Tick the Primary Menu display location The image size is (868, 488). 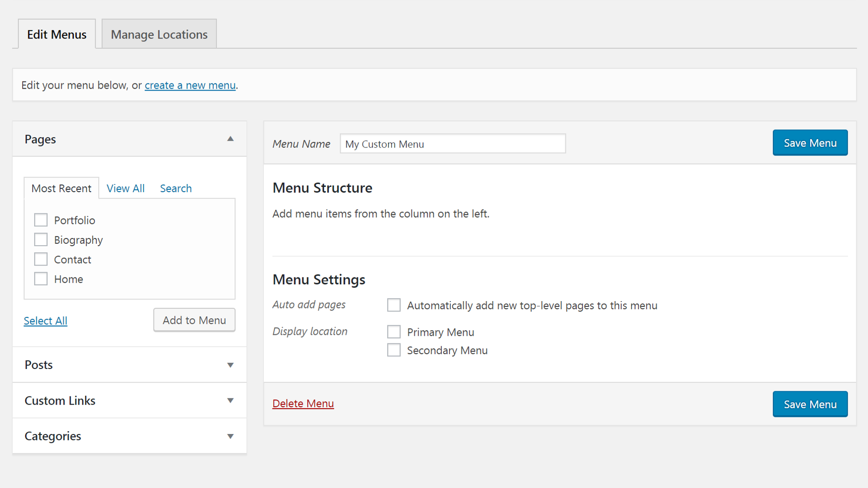point(394,332)
